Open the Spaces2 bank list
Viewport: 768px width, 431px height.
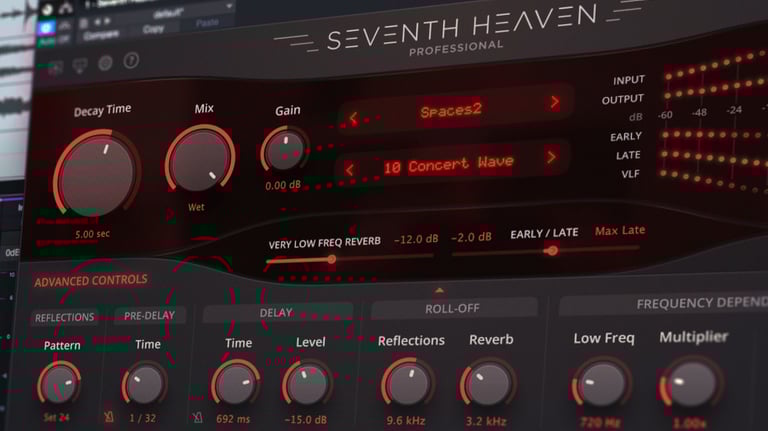click(x=451, y=110)
